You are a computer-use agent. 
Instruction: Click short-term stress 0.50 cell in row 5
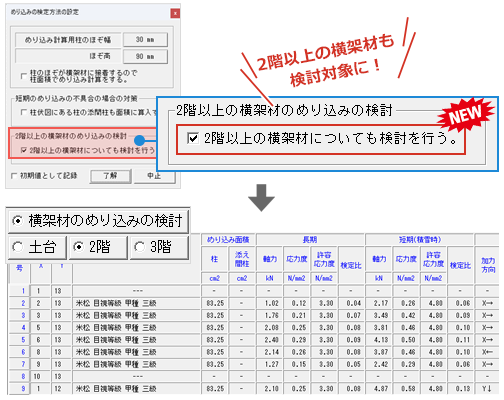406,340
